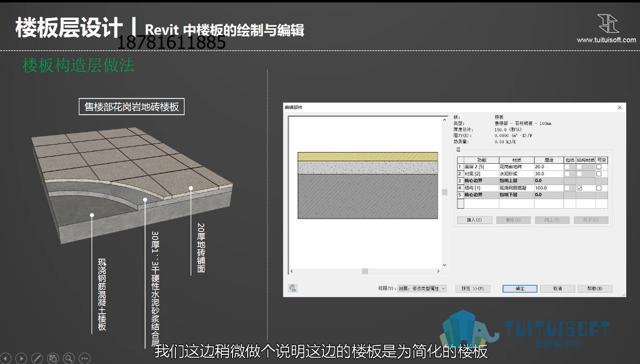The image size is (640, 364).
Task: Select the 面层 2 [5] function cell
Action: [x=481, y=167]
